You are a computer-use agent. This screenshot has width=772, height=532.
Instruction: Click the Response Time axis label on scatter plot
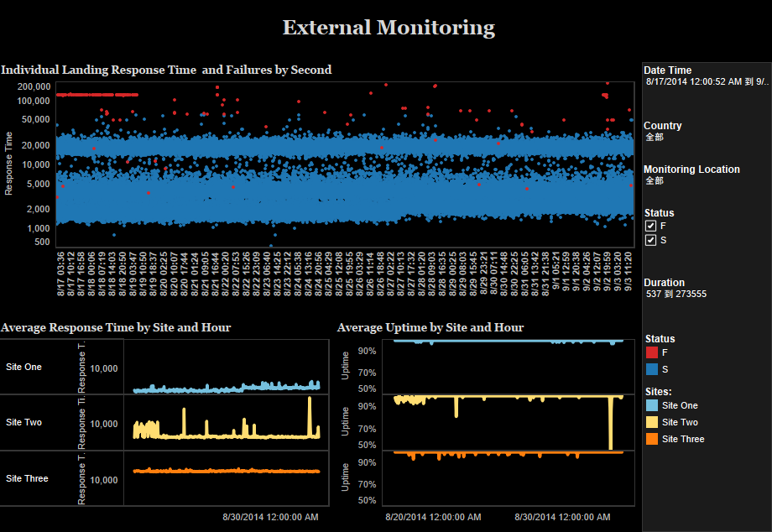[8, 164]
